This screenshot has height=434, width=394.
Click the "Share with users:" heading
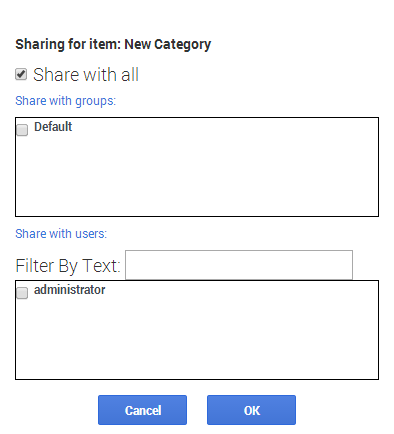click(x=61, y=234)
